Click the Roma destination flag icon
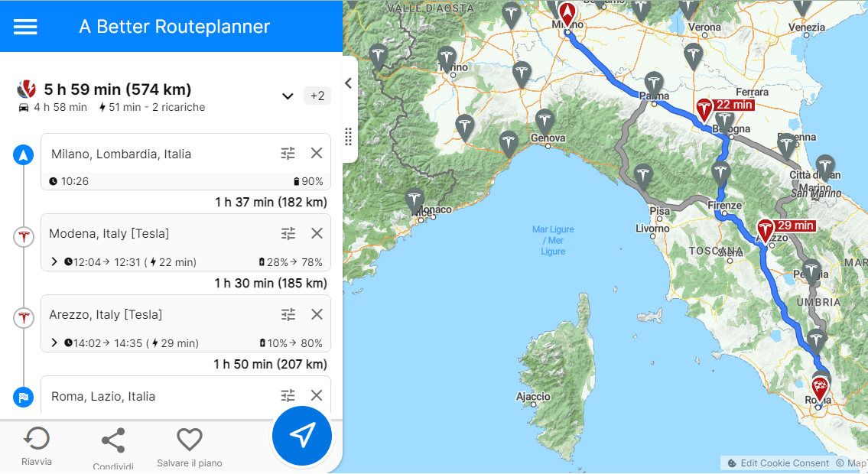Screen dimensions: 868x474 pyautogui.click(x=23, y=397)
